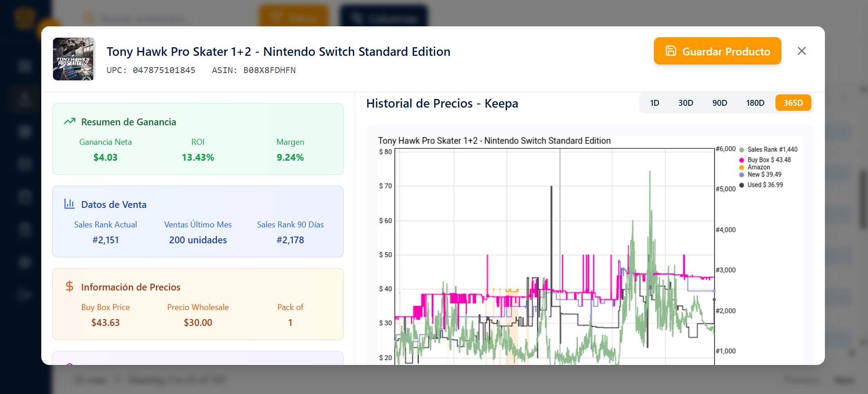Screen dimensions: 868x394
Task: Select the 30D time range
Action: click(685, 103)
